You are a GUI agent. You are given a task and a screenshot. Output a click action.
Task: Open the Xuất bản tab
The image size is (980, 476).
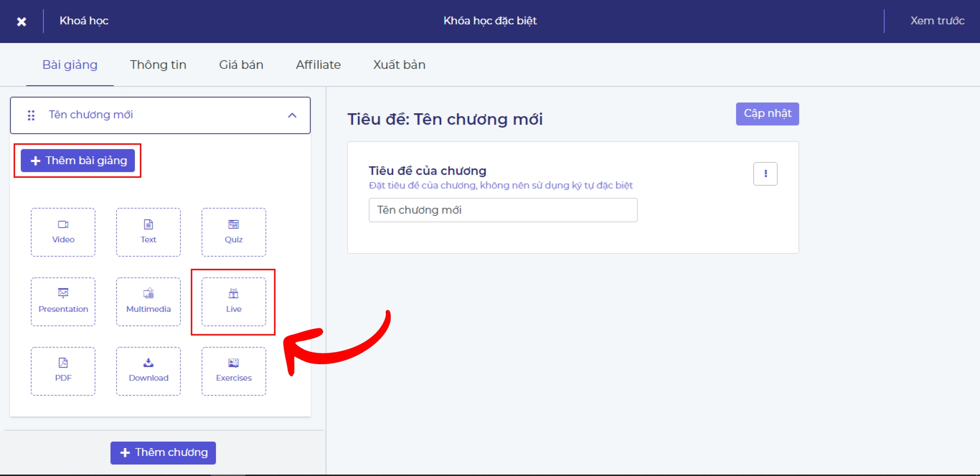point(399,65)
